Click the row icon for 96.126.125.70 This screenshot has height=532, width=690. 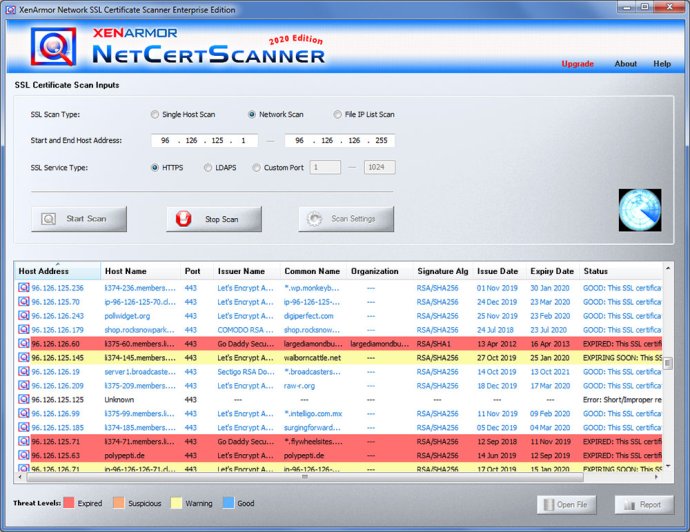click(23, 302)
